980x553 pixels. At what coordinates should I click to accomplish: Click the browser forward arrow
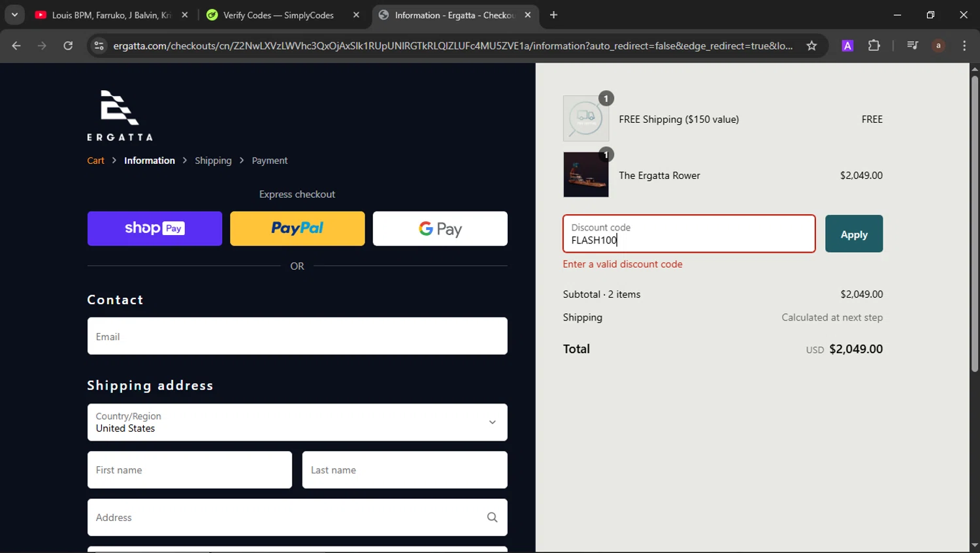point(42,46)
